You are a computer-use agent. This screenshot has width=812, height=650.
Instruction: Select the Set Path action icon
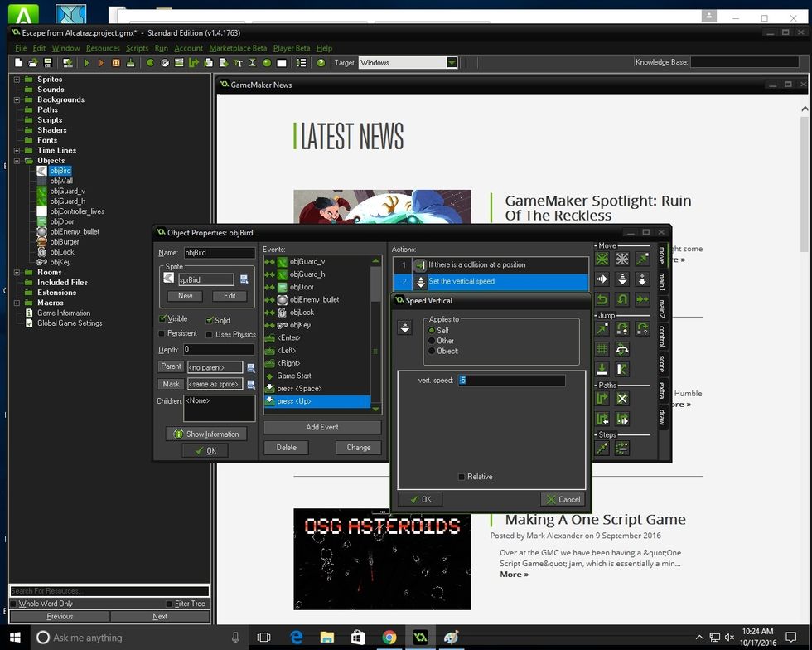[x=602, y=399]
